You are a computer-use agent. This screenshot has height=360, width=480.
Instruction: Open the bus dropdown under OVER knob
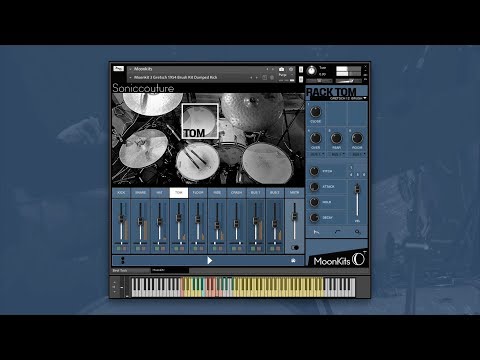(317, 155)
